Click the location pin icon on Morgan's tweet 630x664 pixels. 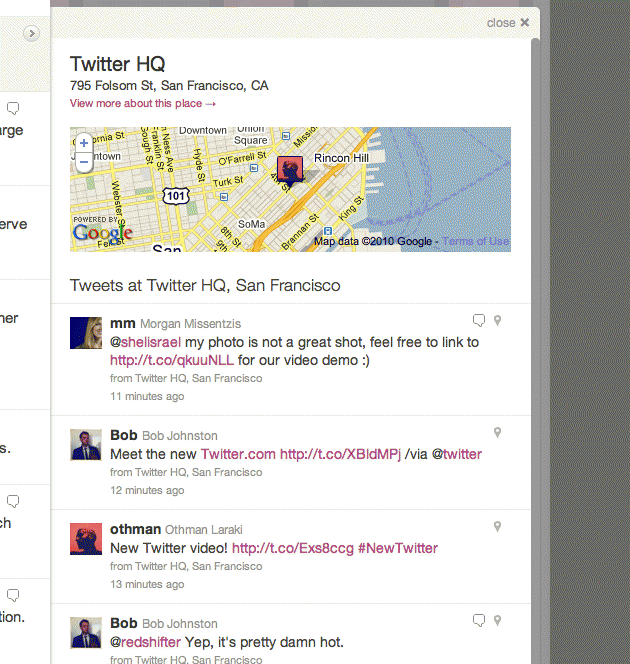(x=497, y=321)
